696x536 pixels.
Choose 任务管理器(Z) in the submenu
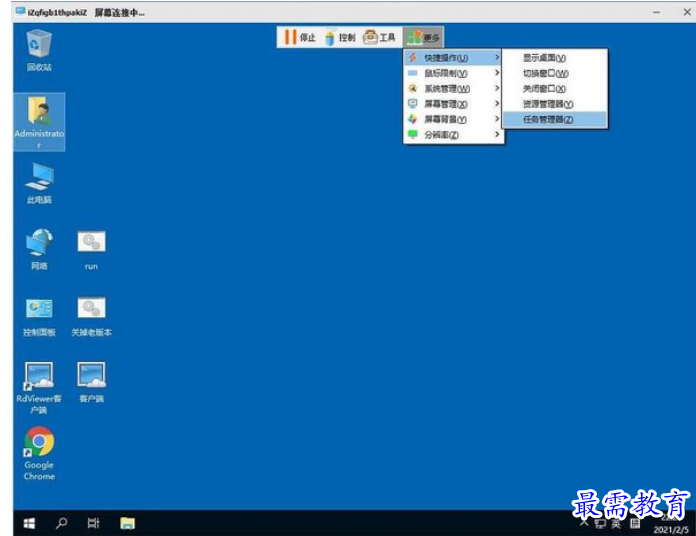(555, 119)
